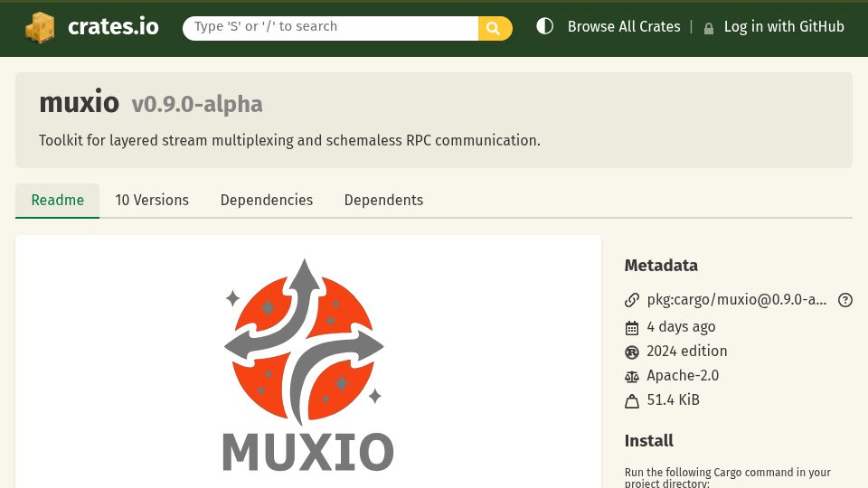868x488 pixels.
Task: Click the Install section heading
Action: coord(649,441)
